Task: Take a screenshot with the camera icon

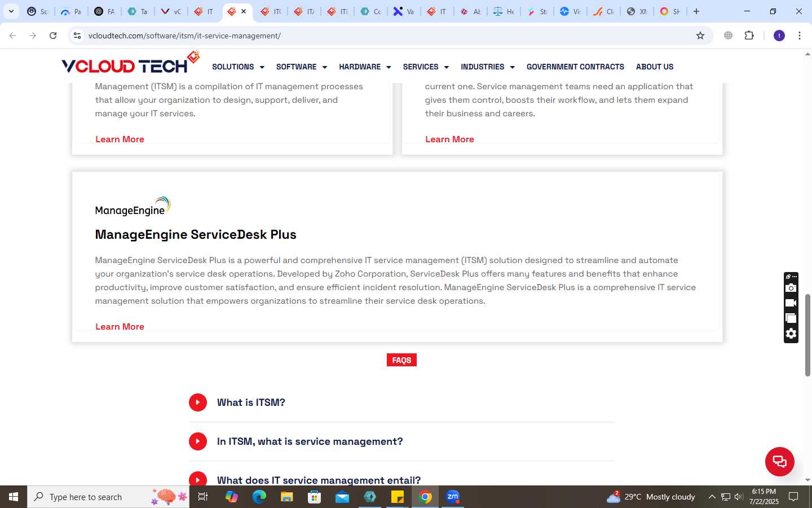Action: pos(791,288)
